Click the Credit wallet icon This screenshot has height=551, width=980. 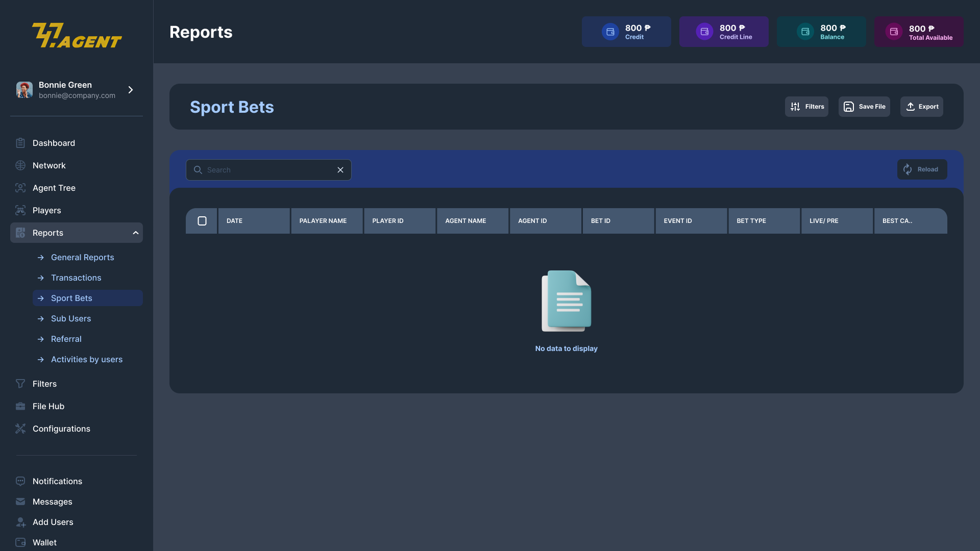point(610,32)
